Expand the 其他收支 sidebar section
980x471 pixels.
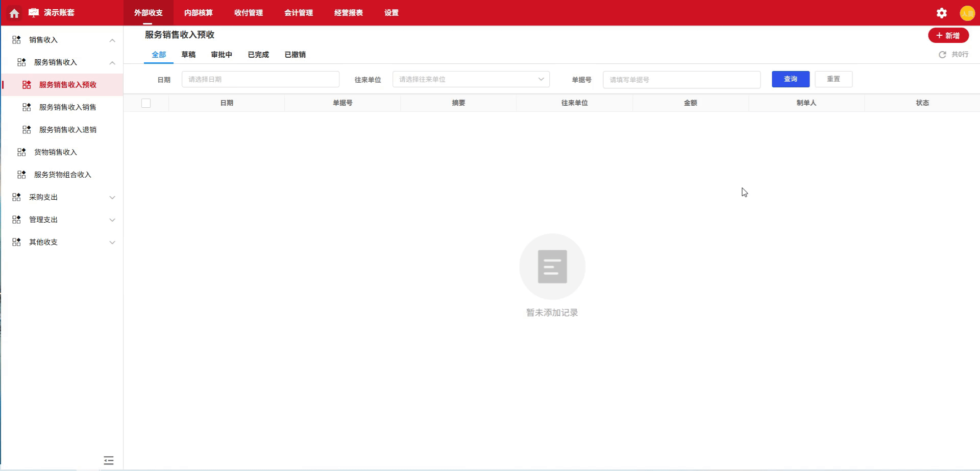112,242
